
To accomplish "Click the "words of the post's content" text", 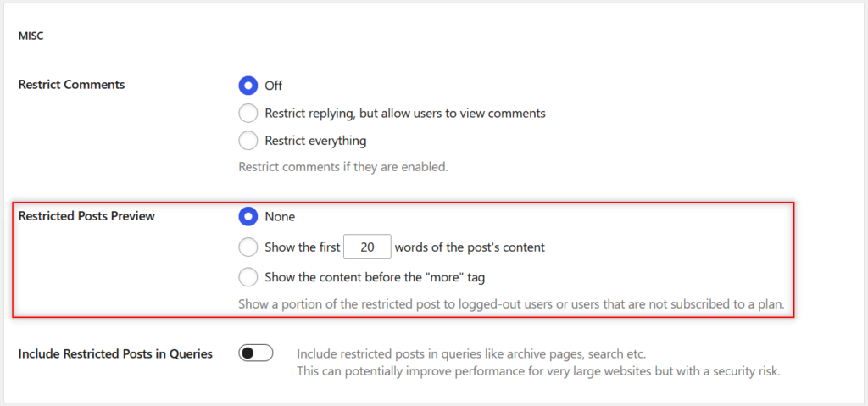I will (470, 247).
